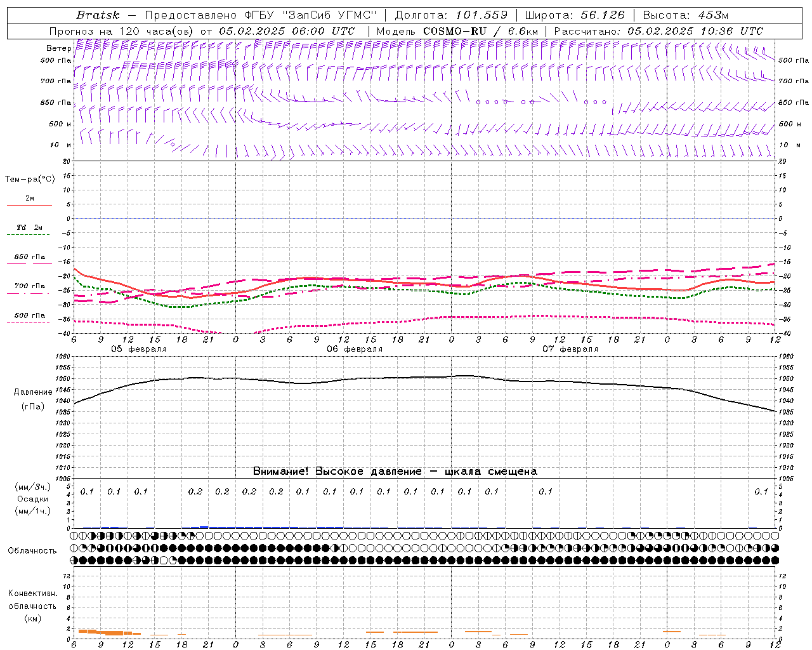Click the Долгота: 101.559 value
The height and width of the screenshot is (650, 812).
tap(451, 15)
